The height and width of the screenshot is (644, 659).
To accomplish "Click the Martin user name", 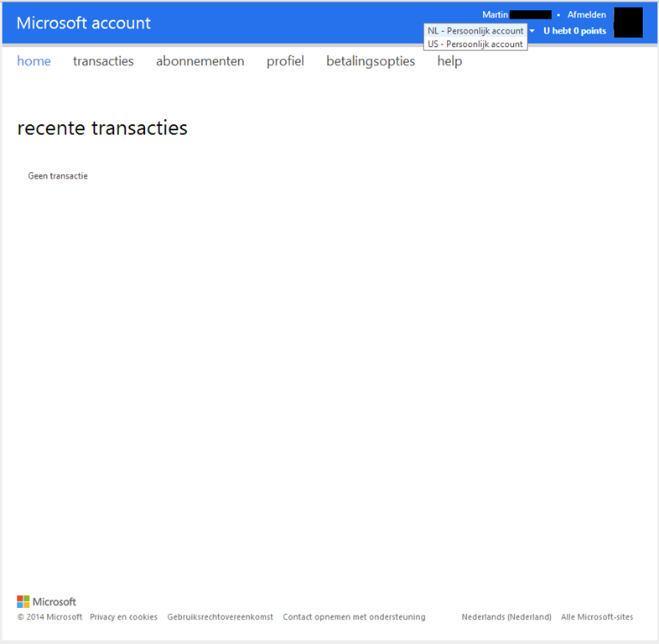I will 496,15.
